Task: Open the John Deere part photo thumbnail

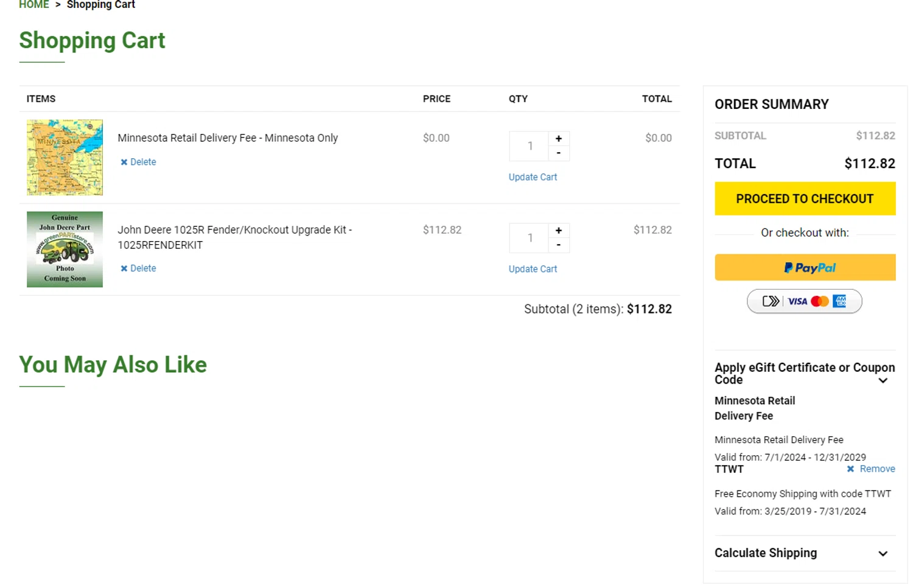Action: pos(65,250)
